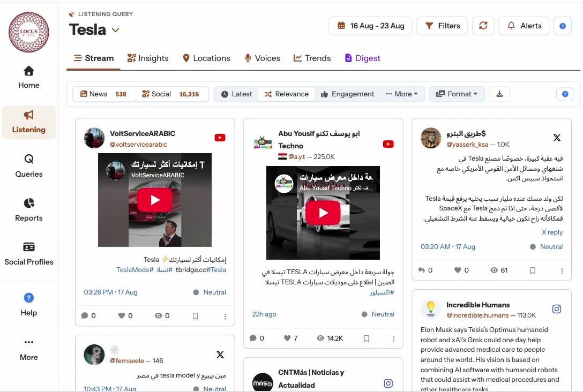
Task: Click reply arrow on @yasserk_ksa post
Action: (421, 270)
